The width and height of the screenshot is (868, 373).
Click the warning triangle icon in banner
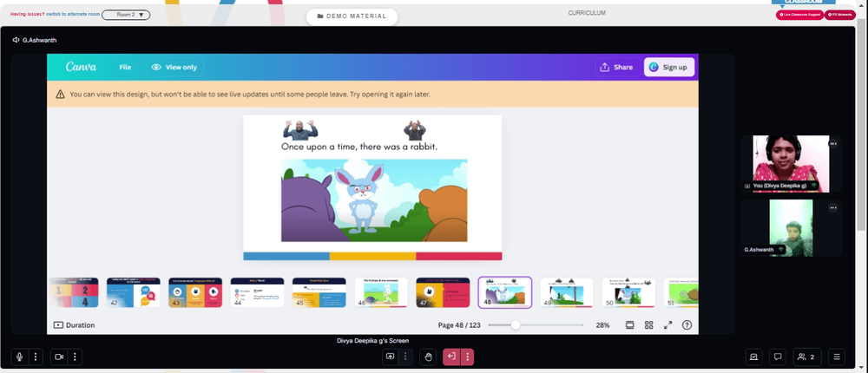click(x=61, y=94)
